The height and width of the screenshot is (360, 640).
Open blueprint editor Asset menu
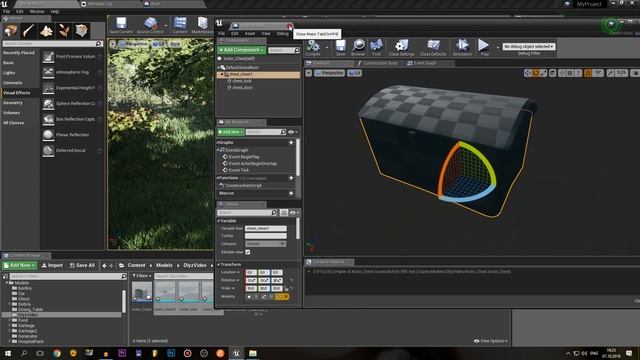[250, 33]
